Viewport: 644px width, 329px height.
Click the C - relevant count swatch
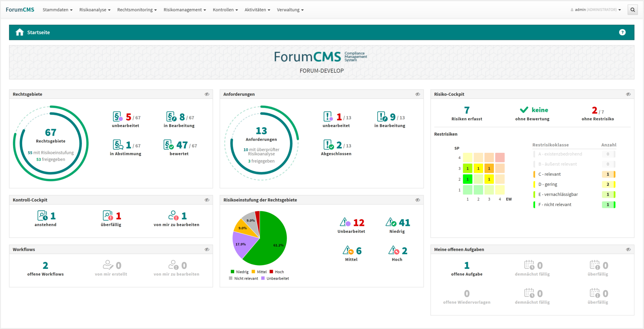point(608,174)
